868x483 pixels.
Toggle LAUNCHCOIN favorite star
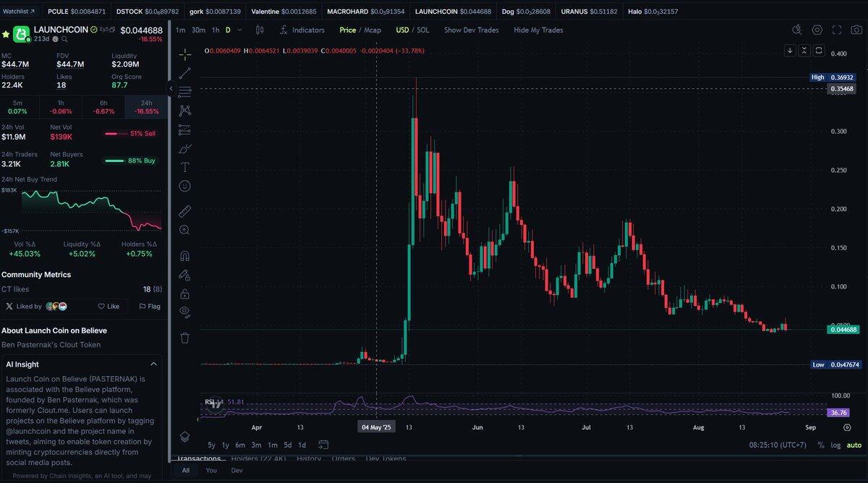coord(6,33)
